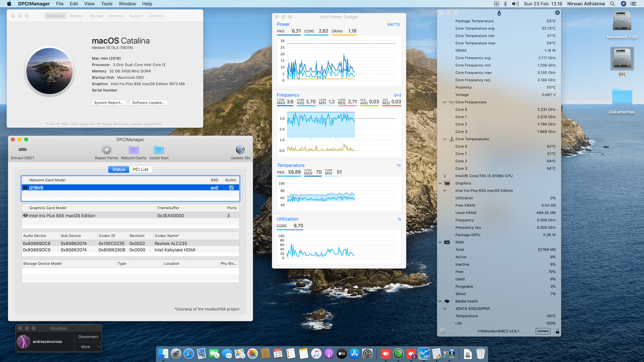Screen dimensions: 644x362
Task: Select the Status segment in DPCIManager
Action: coord(119,169)
